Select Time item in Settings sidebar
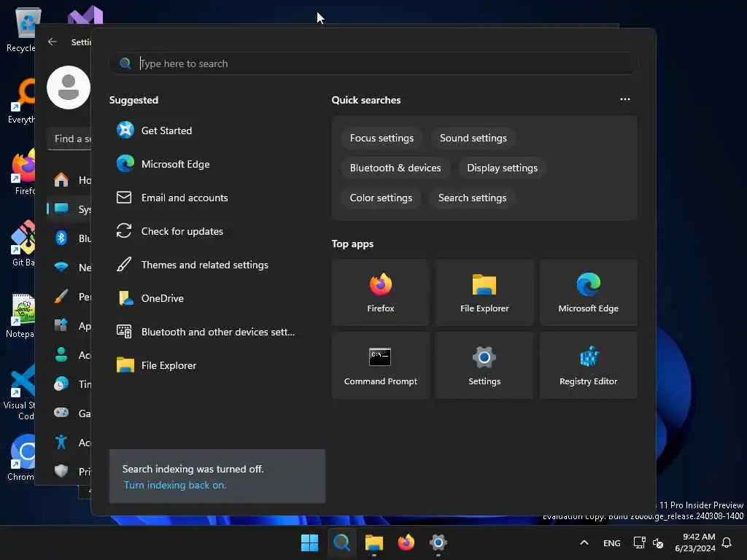The width and height of the screenshot is (747, 560). [69, 384]
